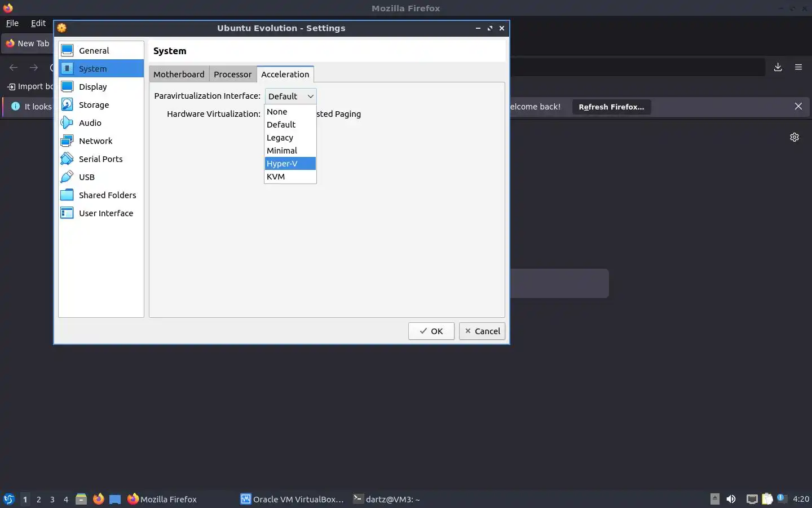Switch to workspace 1
The image size is (812, 508).
tap(25, 499)
